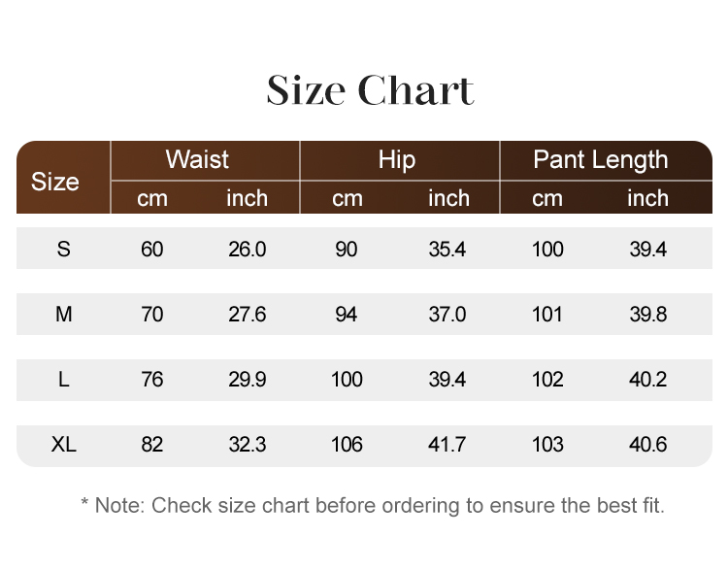The height and width of the screenshot is (571, 728).
Task: Click the cm subheader under Waist
Action: tap(152, 198)
